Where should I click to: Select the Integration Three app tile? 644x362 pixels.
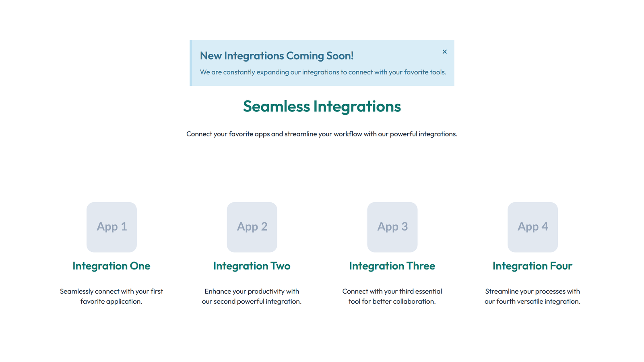(x=392, y=227)
